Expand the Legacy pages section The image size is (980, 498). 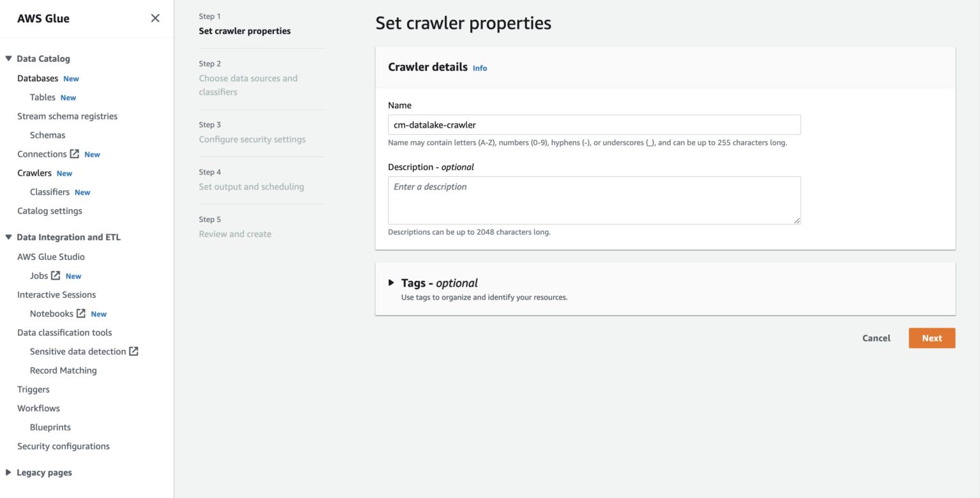tap(9, 472)
